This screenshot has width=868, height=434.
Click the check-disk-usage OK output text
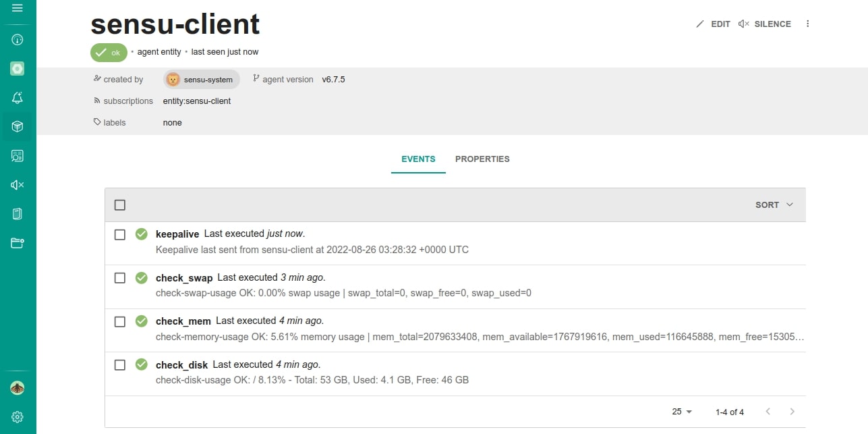312,380
